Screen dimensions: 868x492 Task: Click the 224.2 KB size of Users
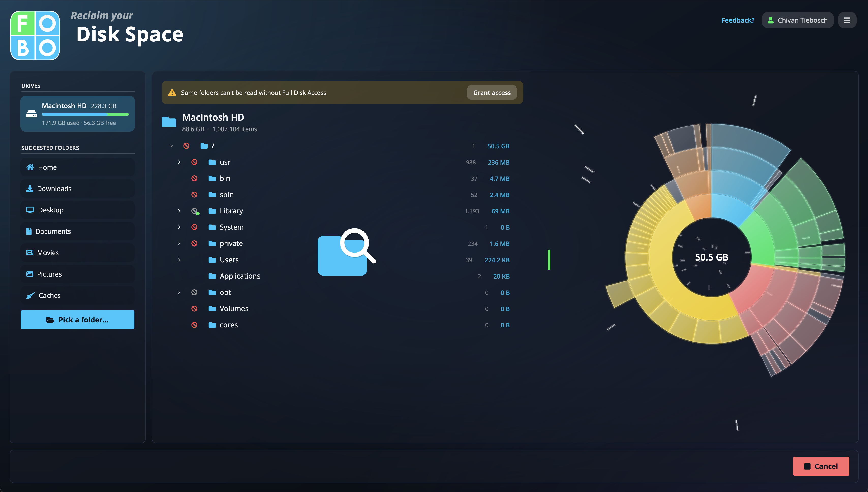tap(497, 260)
